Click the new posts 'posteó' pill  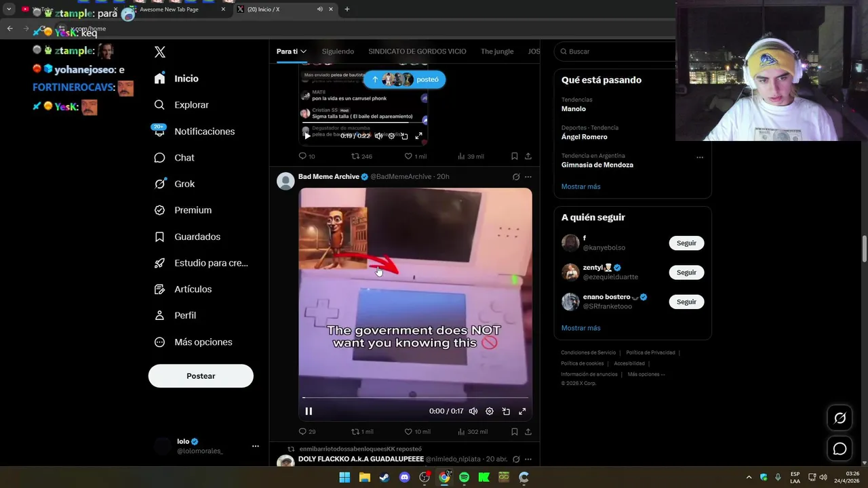405,79
